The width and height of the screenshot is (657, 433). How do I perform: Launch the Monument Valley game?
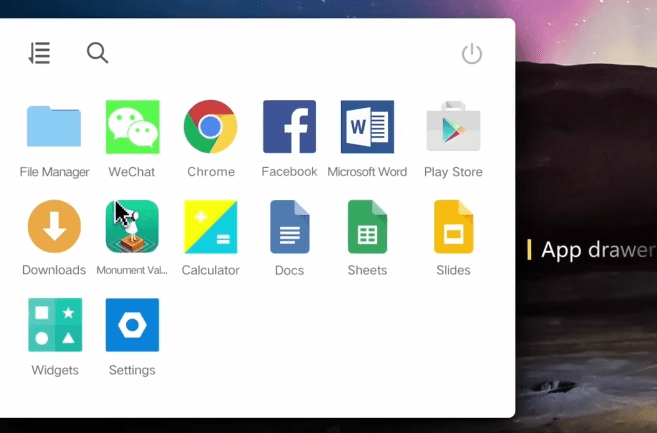point(132,226)
